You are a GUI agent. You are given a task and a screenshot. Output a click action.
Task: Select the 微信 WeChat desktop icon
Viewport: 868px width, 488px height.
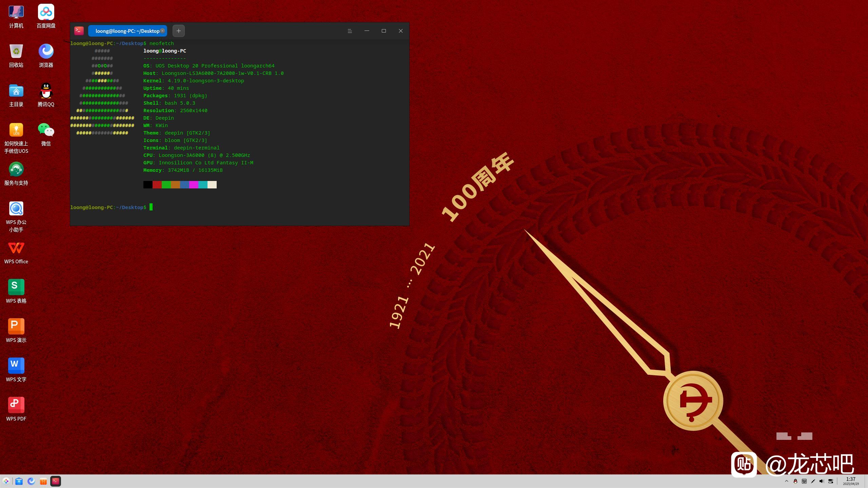point(46,134)
